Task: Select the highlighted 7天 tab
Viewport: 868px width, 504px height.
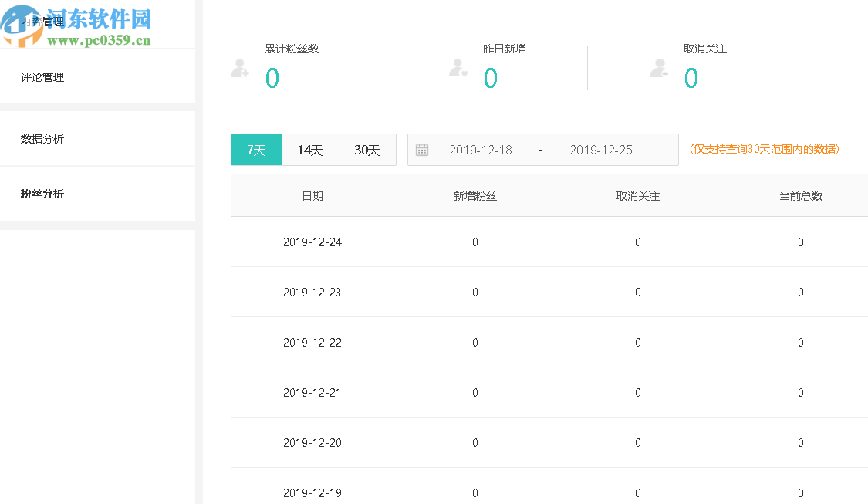Action: coord(255,149)
